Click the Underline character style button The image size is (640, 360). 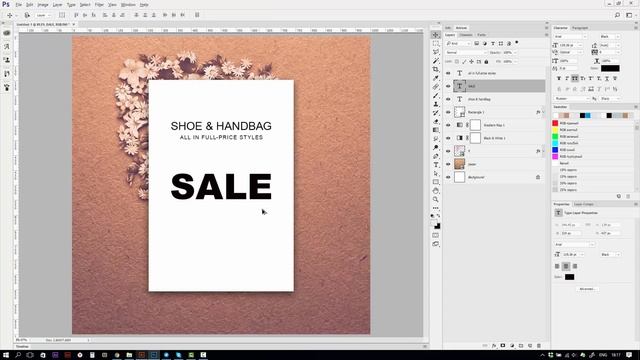click(607, 78)
